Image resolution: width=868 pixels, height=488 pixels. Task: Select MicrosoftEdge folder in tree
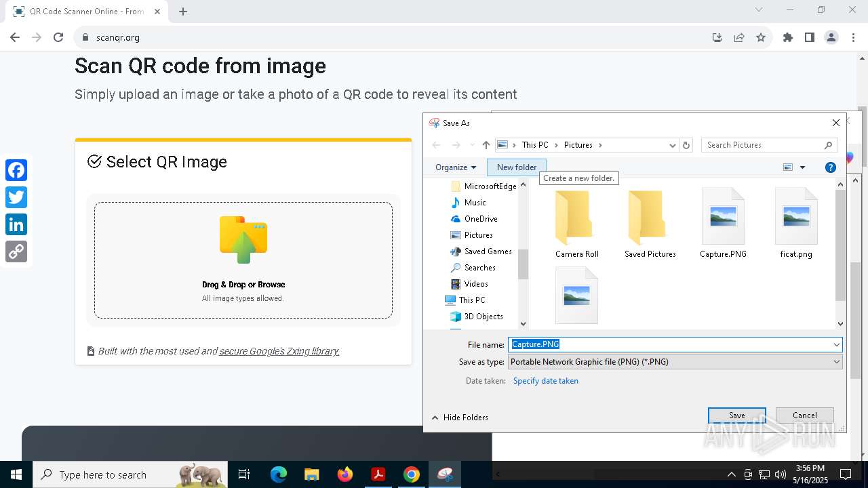click(x=490, y=186)
